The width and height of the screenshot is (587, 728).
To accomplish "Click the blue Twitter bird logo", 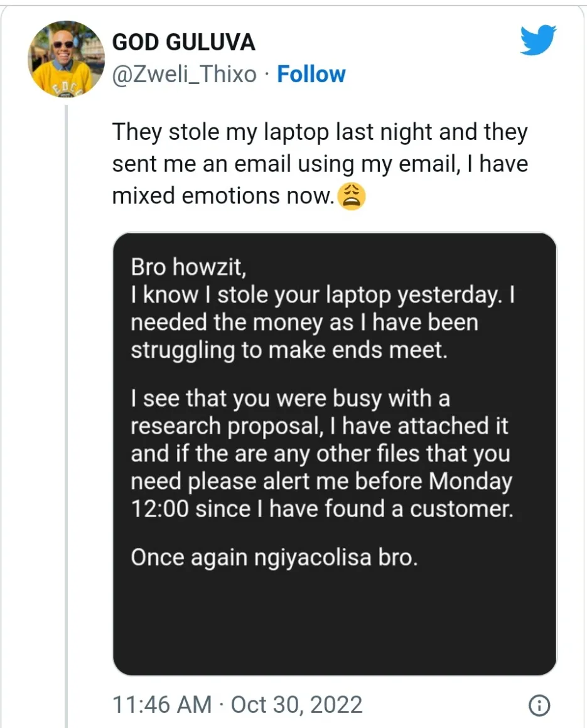I will tap(538, 40).
